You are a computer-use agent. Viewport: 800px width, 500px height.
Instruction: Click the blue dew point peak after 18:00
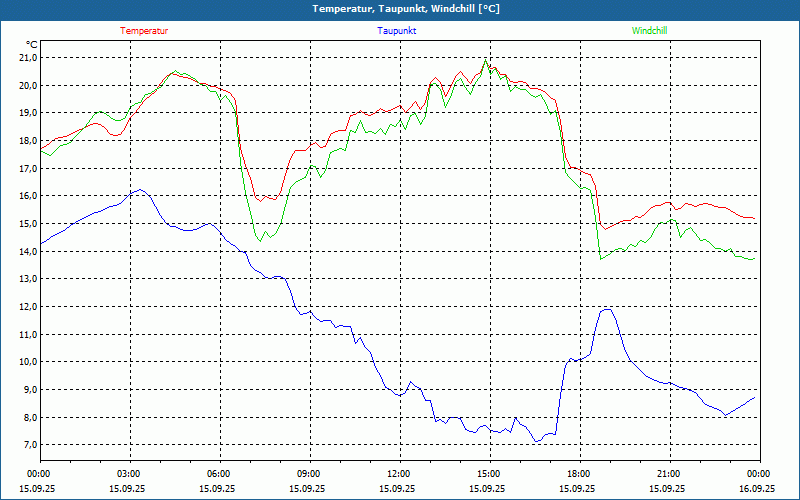[x=606, y=310]
